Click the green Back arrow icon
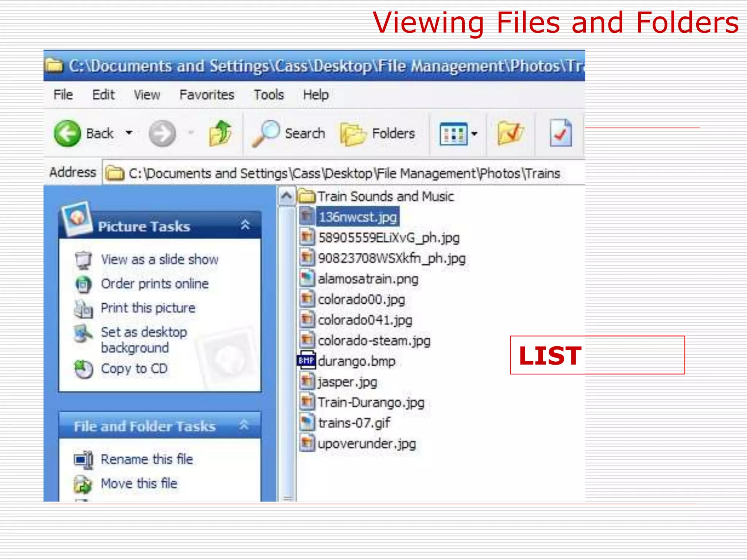Viewport: 747px width, 560px height. (x=67, y=133)
